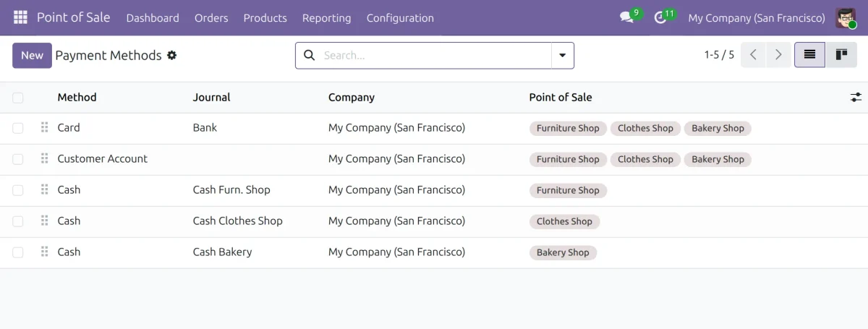Open the Configuration menu
868x329 pixels.
(x=400, y=18)
